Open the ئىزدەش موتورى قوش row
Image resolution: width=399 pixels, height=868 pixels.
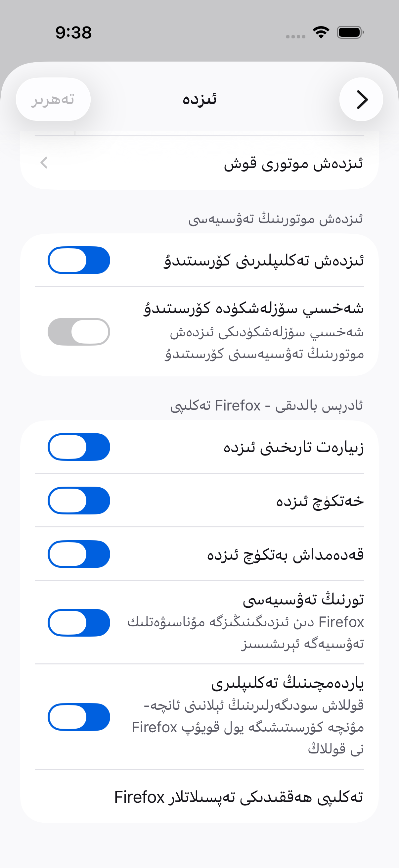click(199, 163)
